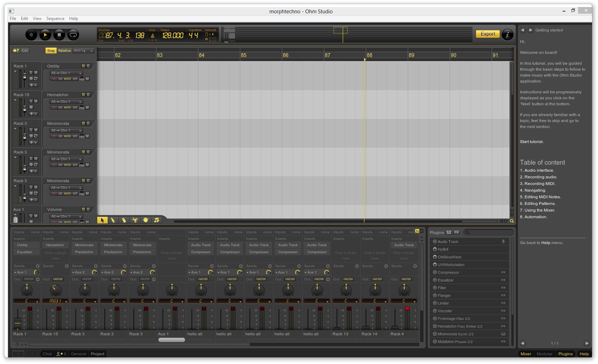Image resolution: width=598 pixels, height=364 pixels.
Task: Toggle Snap mode
Action: pyautogui.click(x=51, y=51)
